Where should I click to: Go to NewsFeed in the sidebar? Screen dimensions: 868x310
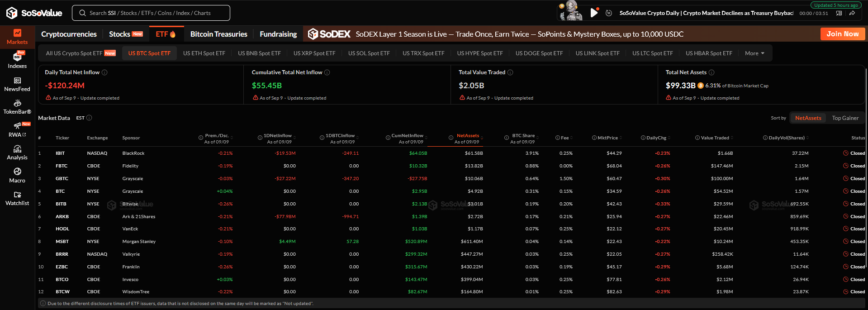[x=17, y=84]
